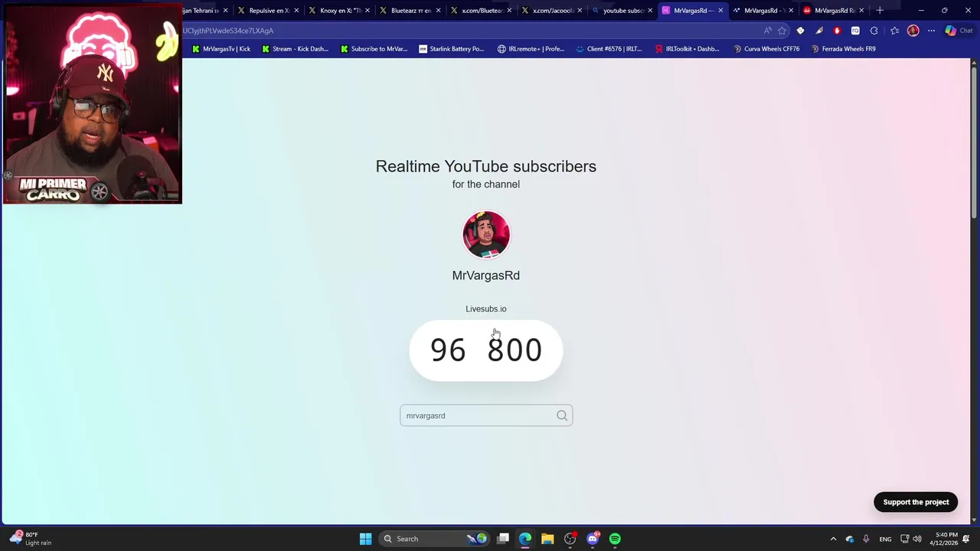Click the OBS Studio taskbar icon

pyautogui.click(x=570, y=539)
